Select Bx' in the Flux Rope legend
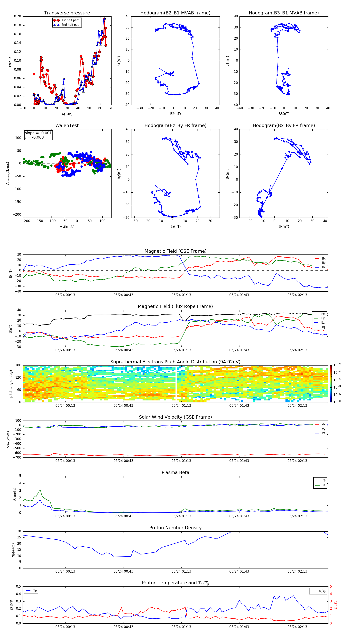 point(320,314)
